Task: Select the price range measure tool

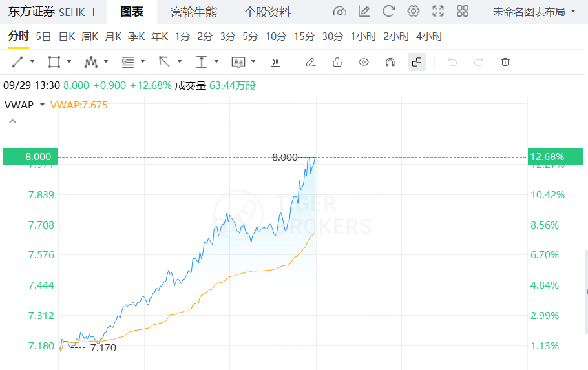Action: (202, 62)
